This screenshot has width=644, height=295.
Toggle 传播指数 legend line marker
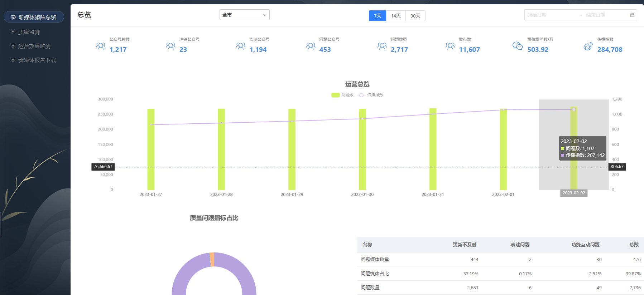[361, 95]
